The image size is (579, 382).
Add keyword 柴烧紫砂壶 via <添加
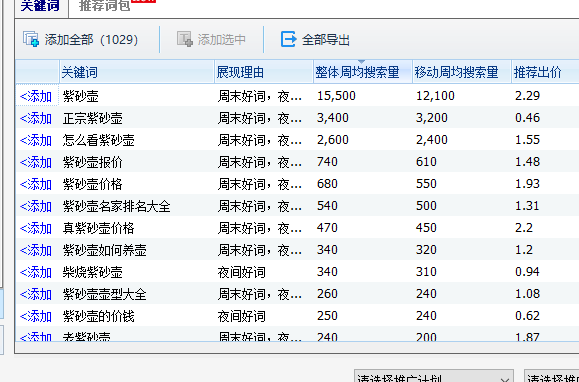[35, 272]
